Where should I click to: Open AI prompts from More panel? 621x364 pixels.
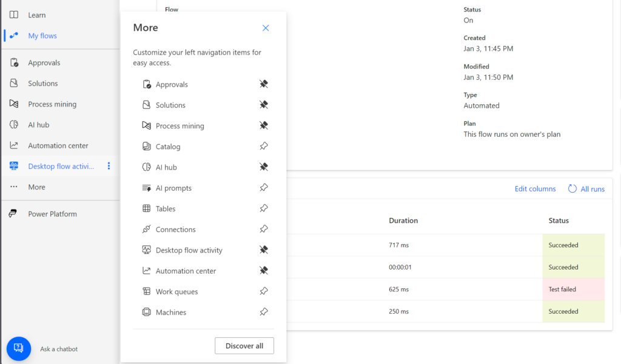click(x=173, y=188)
